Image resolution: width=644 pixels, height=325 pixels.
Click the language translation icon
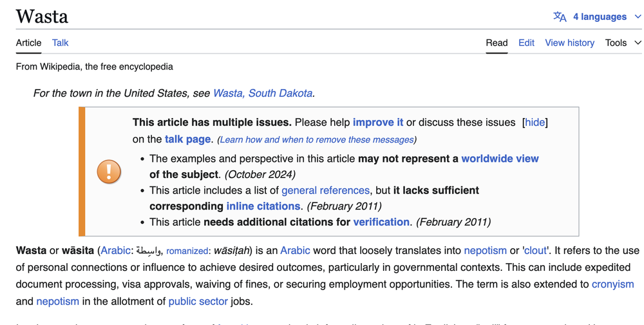point(560,17)
